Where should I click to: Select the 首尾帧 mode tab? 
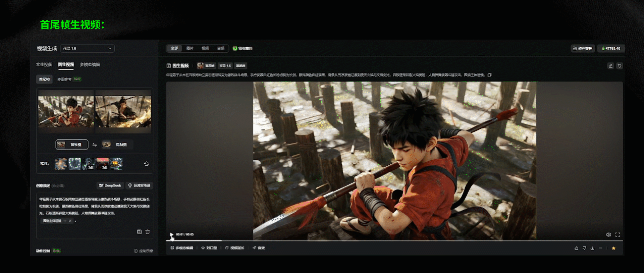44,79
